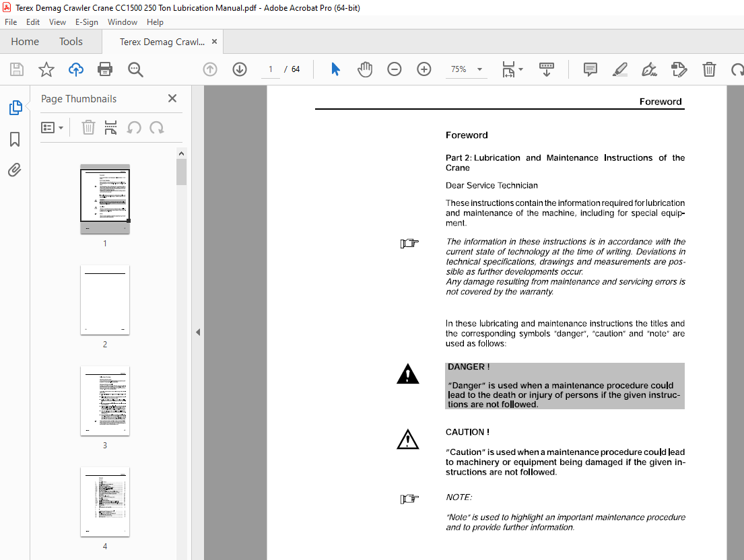Go to next page arrow
The image size is (744, 560).
coord(240,69)
